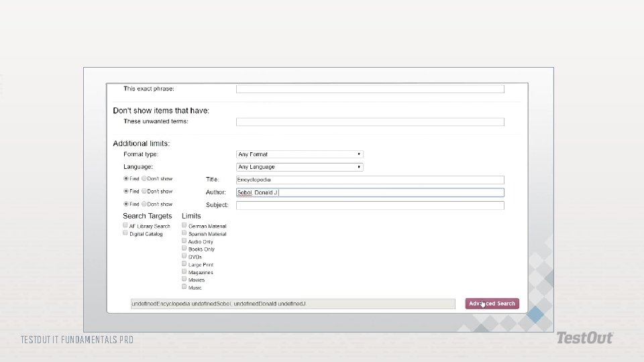Select Don't show radio for Title row

pyautogui.click(x=144, y=178)
